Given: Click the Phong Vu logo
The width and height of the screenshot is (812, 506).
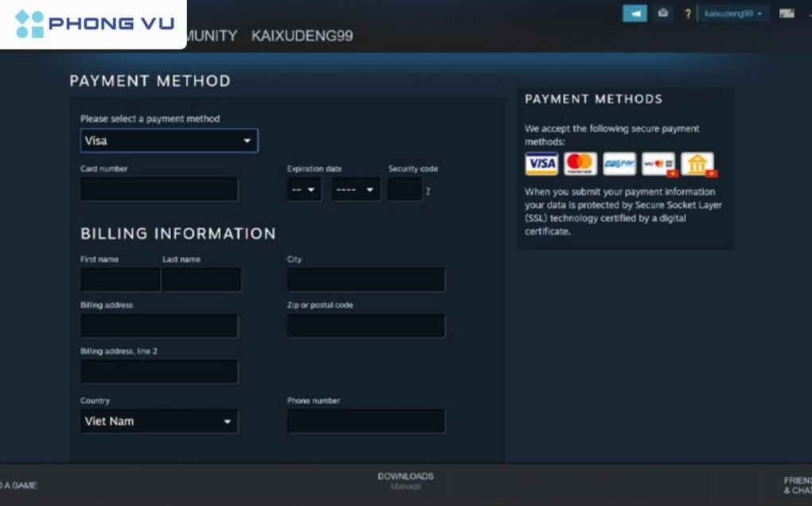Looking at the screenshot, I should pyautogui.click(x=94, y=24).
